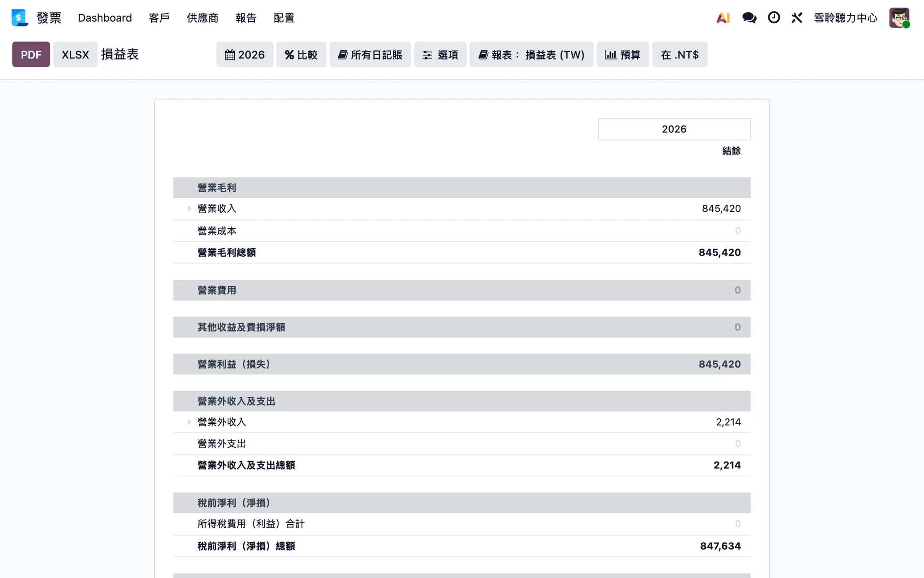Viewport: 924px width, 578px height.
Task: Open the Dashboard menu
Action: click(105, 18)
